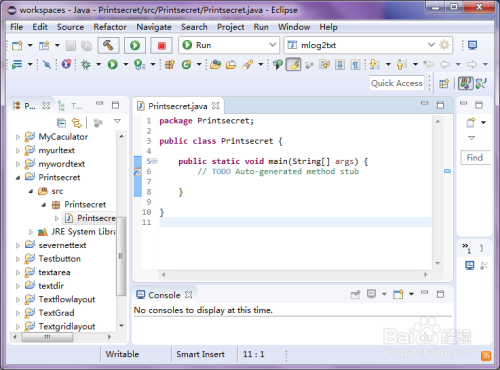500x370 pixels.
Task: Open the Debug button dropdown arrow
Action: coord(99,64)
